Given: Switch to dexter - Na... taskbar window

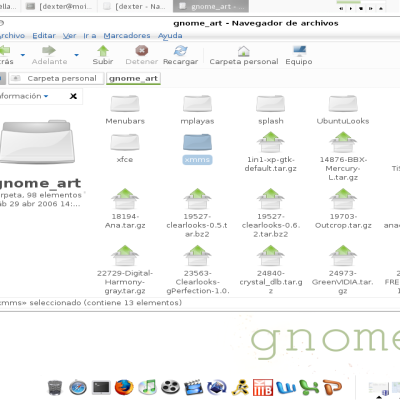Looking at the screenshot, I should tap(135, 6).
